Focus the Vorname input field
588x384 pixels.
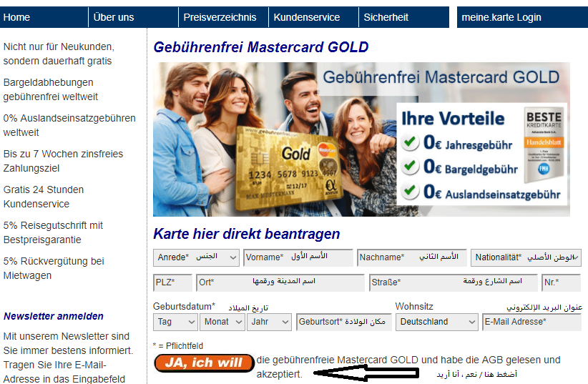click(298, 257)
